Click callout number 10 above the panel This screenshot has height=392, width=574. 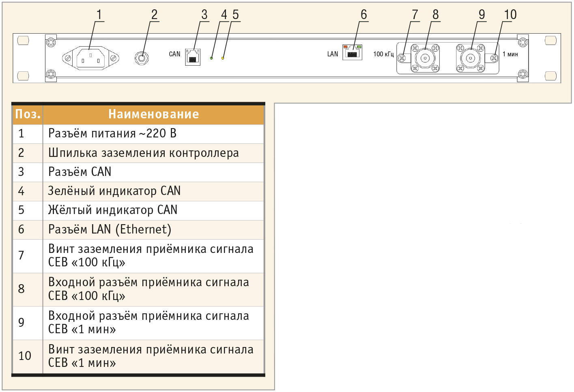[x=510, y=15]
